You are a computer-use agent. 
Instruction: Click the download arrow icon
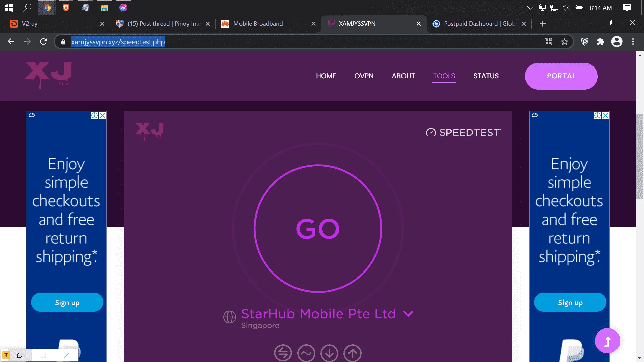(329, 353)
